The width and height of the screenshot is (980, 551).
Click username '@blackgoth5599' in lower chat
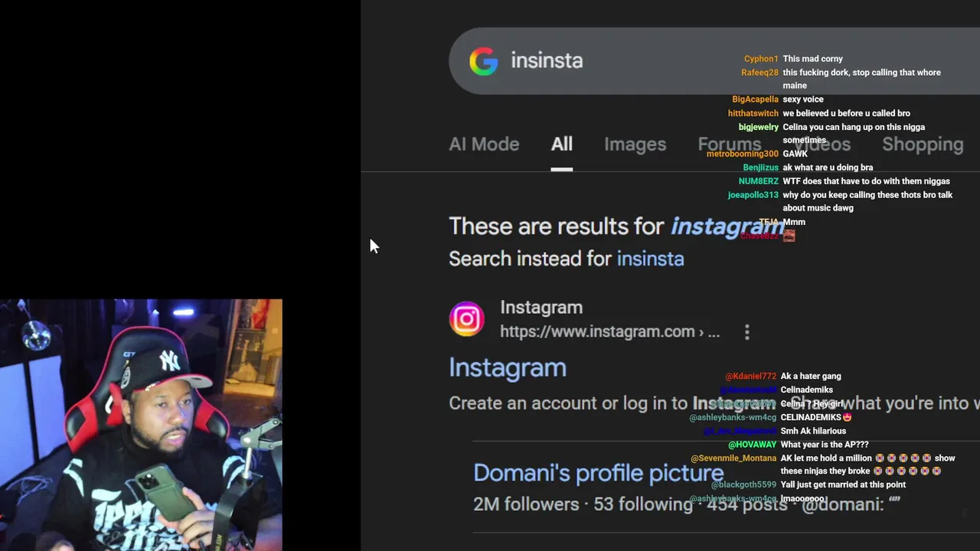click(743, 485)
